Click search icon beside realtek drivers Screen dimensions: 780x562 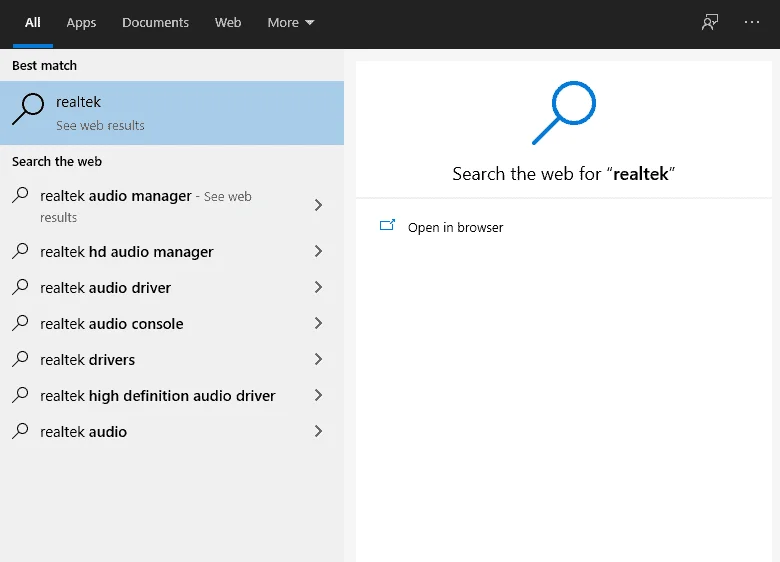[20, 359]
